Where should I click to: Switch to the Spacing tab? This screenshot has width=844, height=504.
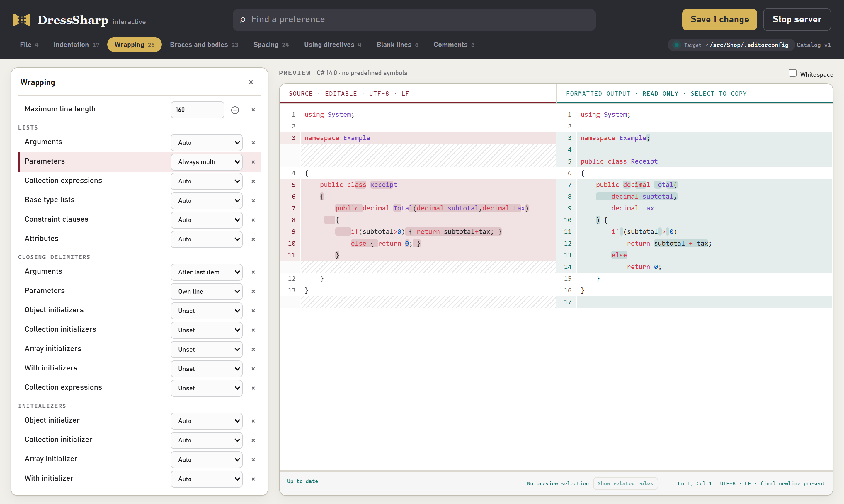click(x=271, y=45)
